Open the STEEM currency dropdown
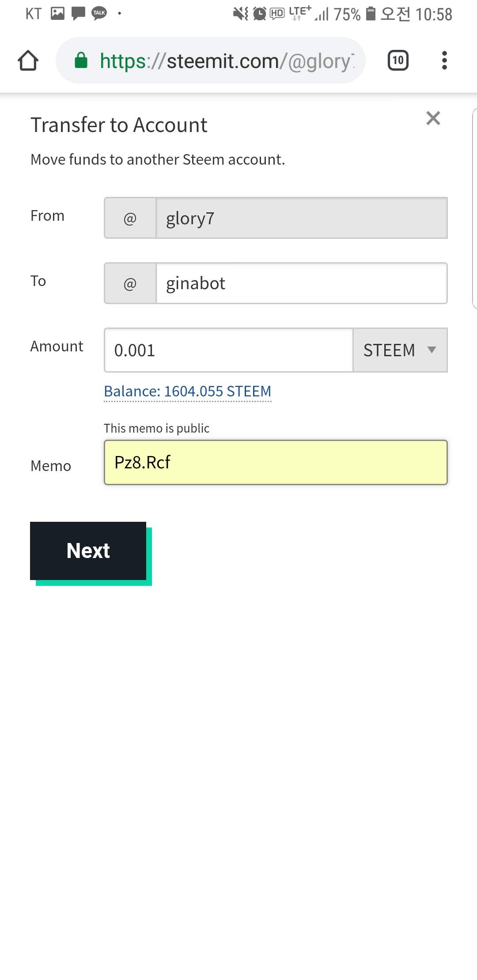The height and width of the screenshot is (980, 477). point(400,350)
